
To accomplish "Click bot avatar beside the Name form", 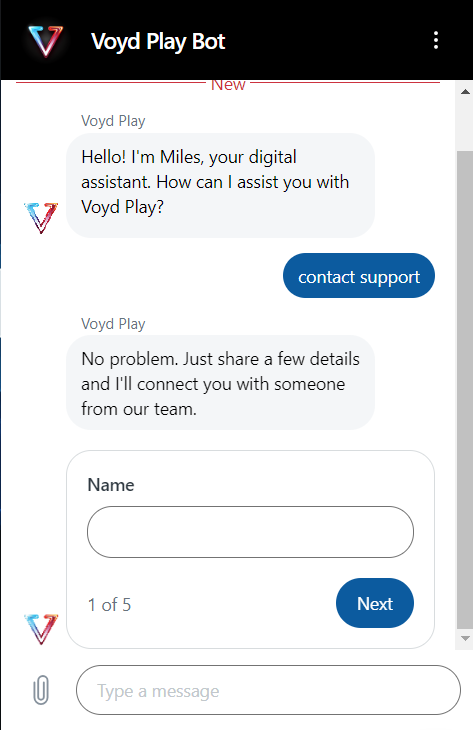I will click(x=41, y=629).
